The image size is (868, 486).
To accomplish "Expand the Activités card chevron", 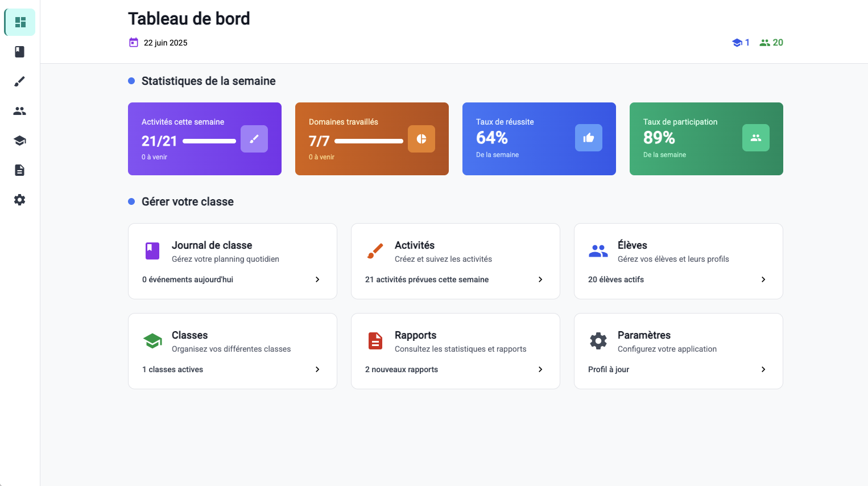I will [x=540, y=279].
